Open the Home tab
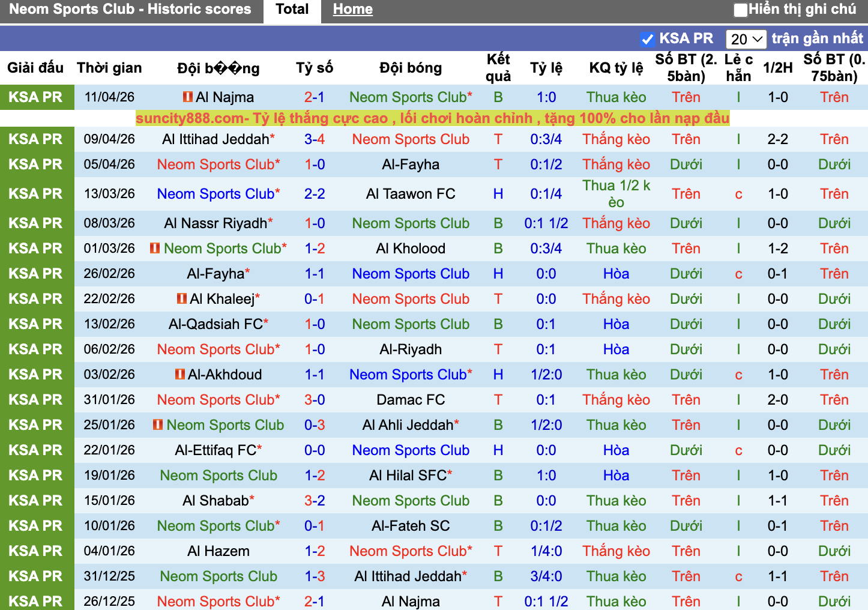The height and width of the screenshot is (610, 868). click(353, 10)
